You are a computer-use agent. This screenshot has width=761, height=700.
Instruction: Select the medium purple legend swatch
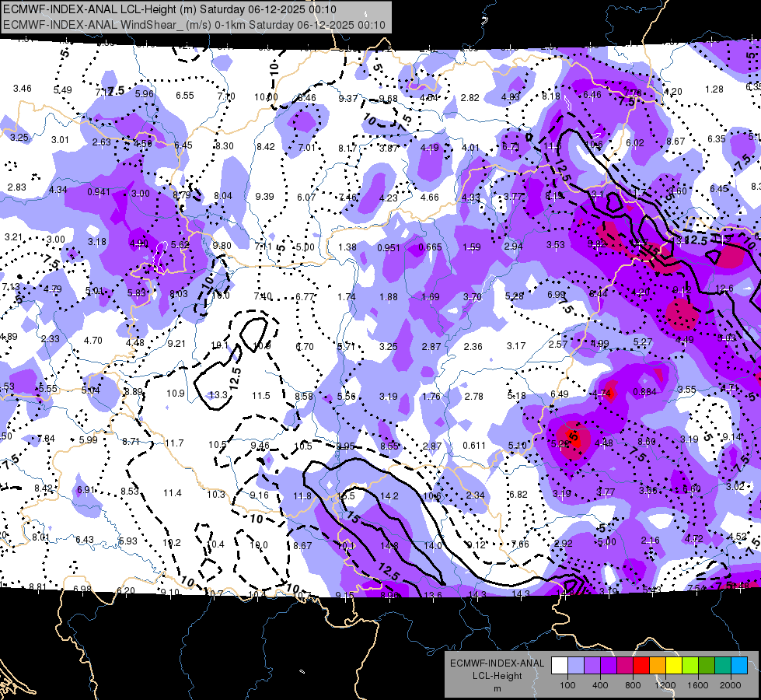click(592, 666)
